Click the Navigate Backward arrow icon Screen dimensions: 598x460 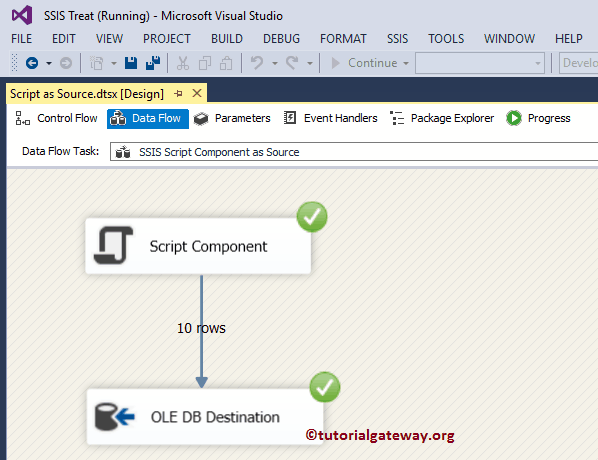[x=32, y=63]
